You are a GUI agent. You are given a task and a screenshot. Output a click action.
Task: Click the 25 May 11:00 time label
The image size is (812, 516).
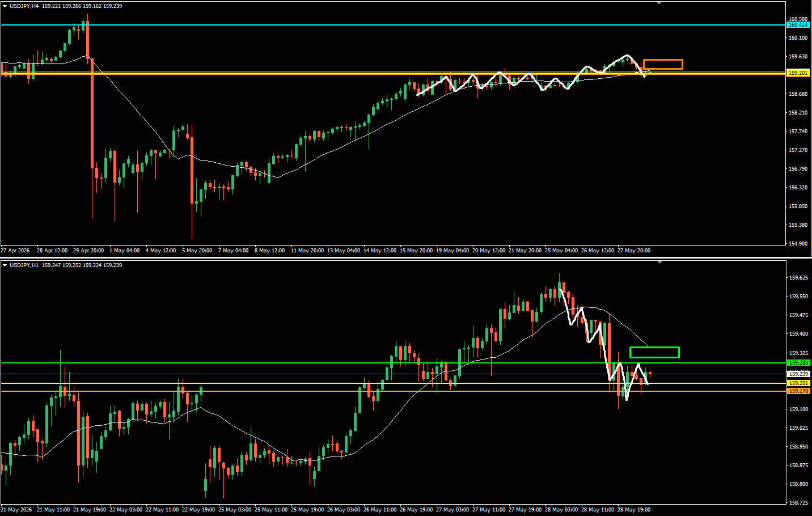point(271,510)
